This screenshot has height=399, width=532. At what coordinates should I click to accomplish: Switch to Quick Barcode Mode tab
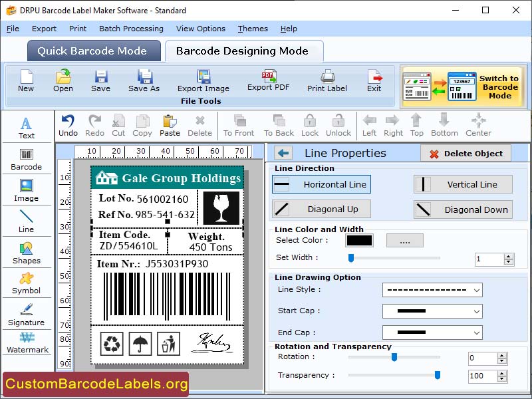tap(93, 51)
